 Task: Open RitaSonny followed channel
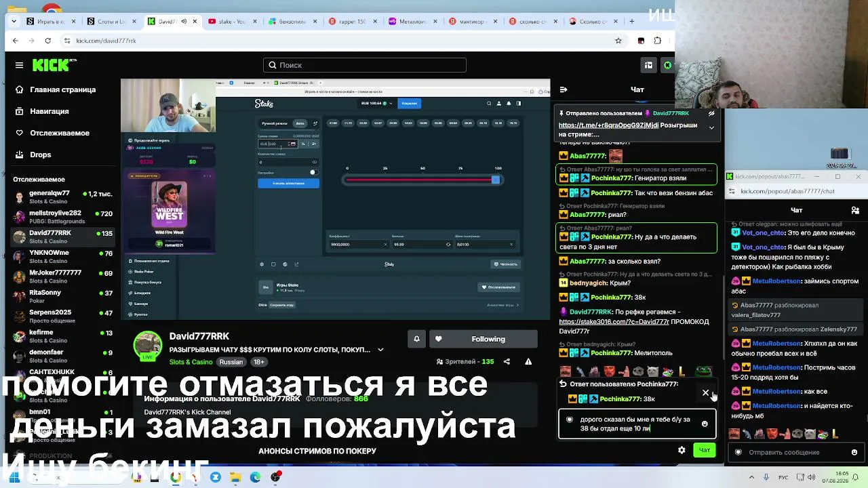[62, 296]
